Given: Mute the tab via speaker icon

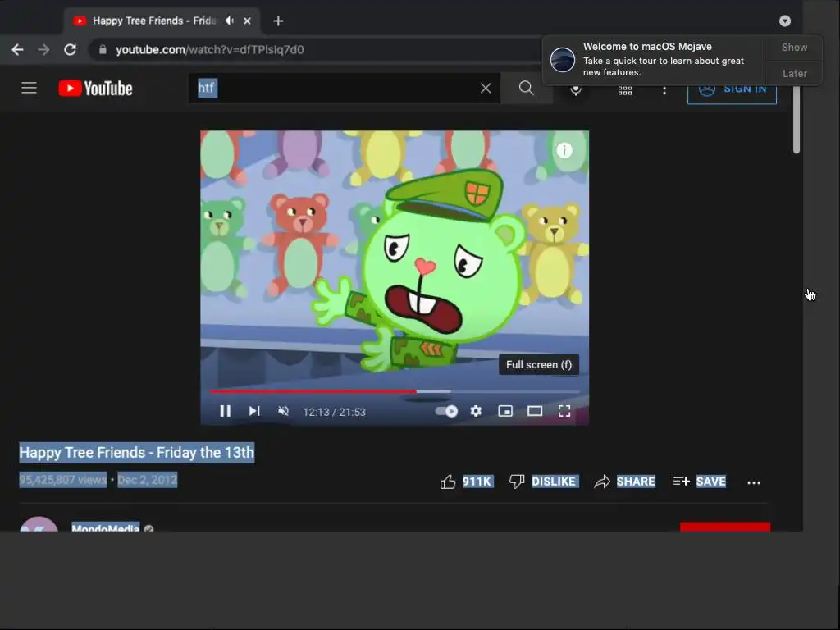Looking at the screenshot, I should pos(230,21).
